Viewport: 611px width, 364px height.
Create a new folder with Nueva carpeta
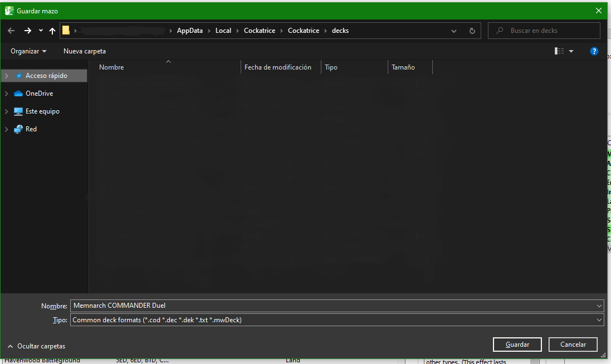[85, 51]
